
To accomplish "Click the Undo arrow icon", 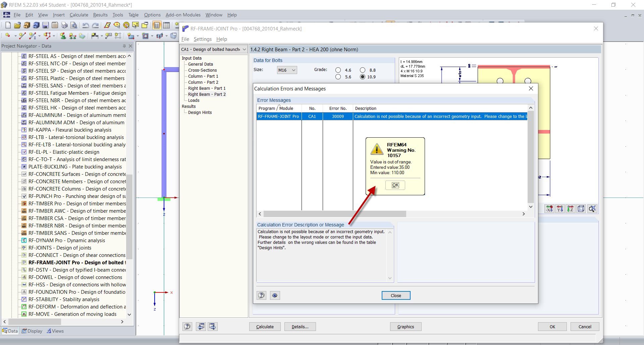I will tap(86, 25).
